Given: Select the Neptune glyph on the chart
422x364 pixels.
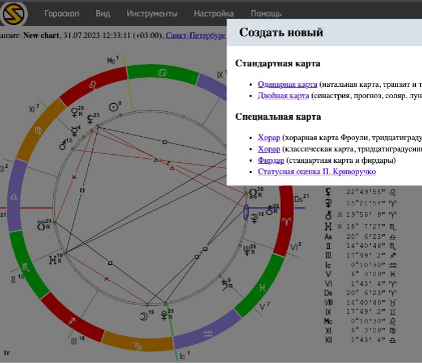Looking at the screenshot, I should (248, 250).
